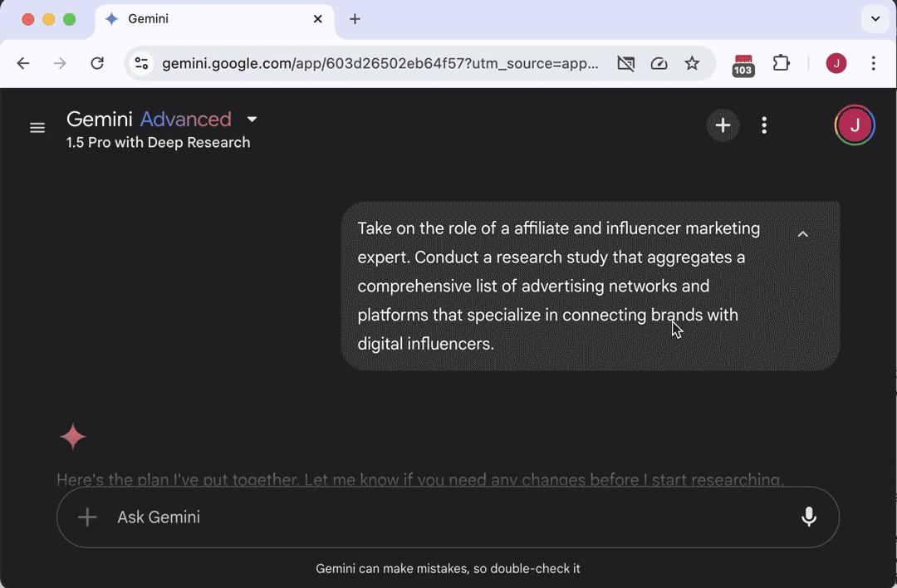Viewport: 897px width, 588px height.
Task: Open the Gemini hamburger main menu
Action: 37,128
